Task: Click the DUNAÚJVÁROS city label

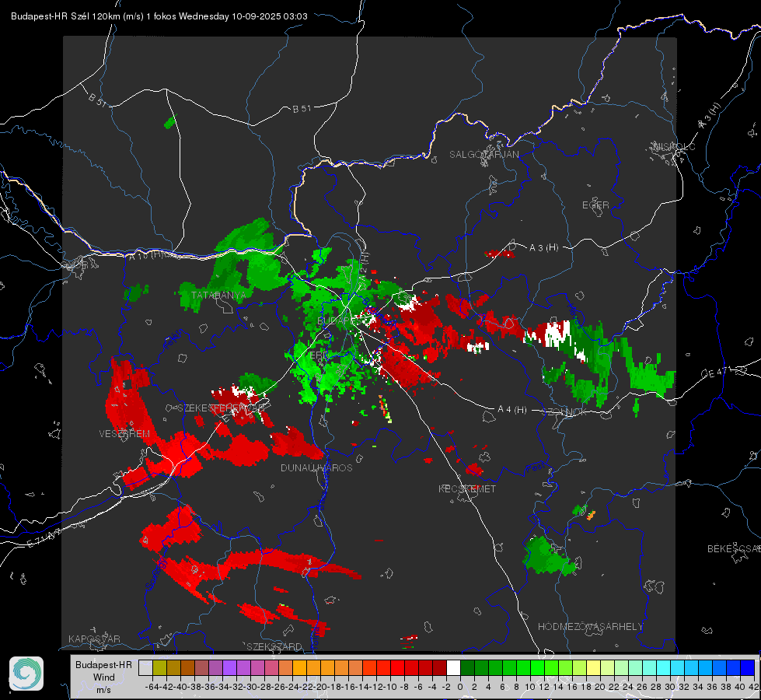Action: click(316, 467)
